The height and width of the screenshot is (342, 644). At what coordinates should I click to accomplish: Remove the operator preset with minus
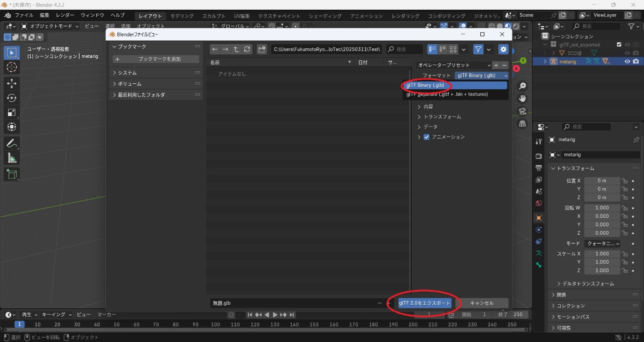pos(504,65)
